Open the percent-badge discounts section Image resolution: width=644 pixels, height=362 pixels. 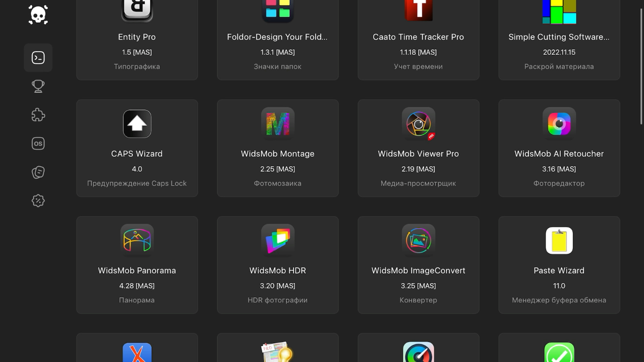[x=38, y=201]
